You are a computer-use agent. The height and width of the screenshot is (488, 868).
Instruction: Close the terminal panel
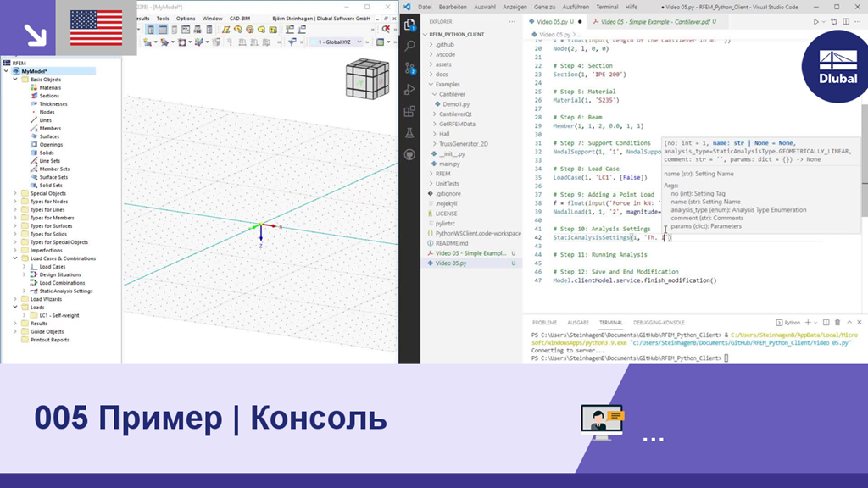click(860, 323)
